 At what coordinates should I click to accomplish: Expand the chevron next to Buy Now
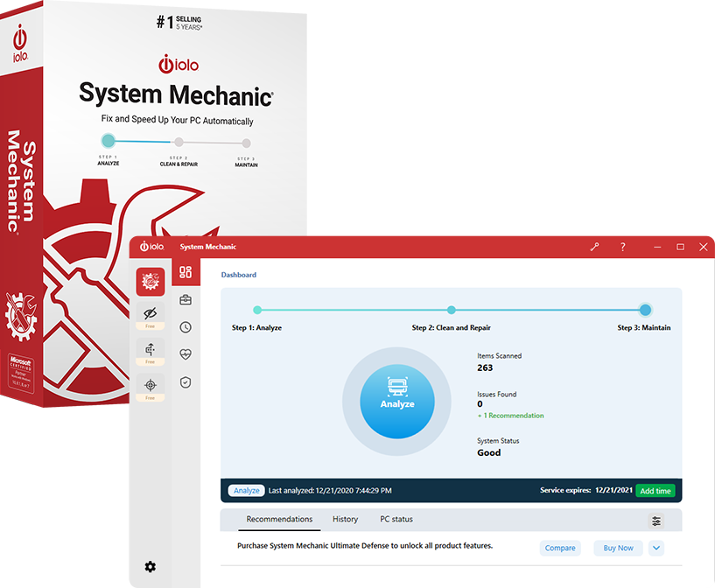pyautogui.click(x=656, y=548)
